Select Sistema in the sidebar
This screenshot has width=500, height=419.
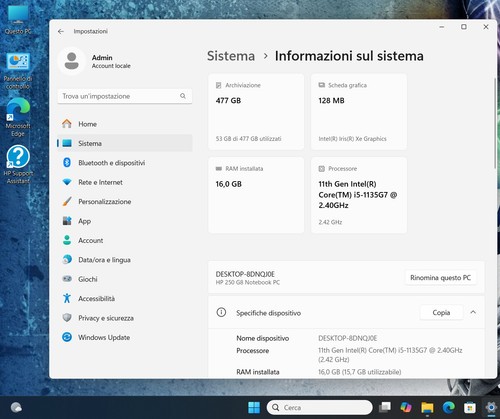pos(125,143)
